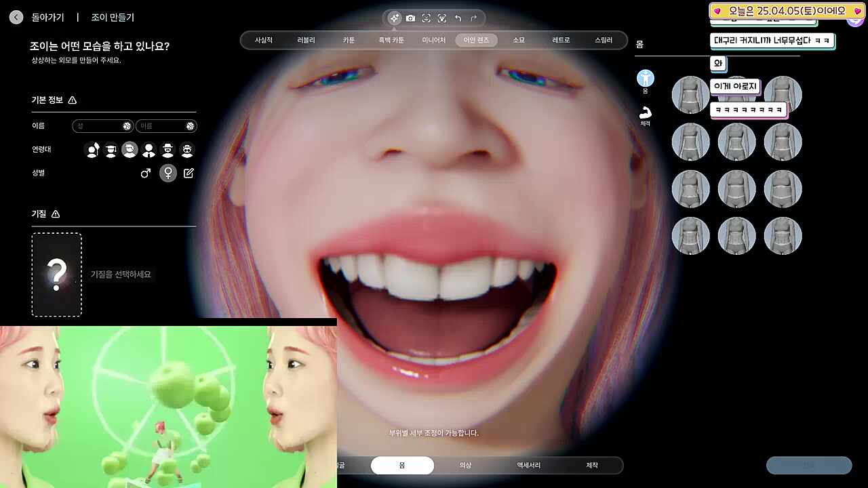
Task: Pick the last body preset in the third row
Action: tap(783, 188)
